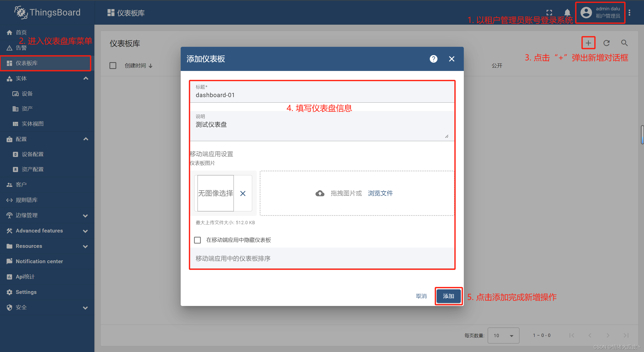Check 在移动端应用中隐藏仪表板 checkbox
The image size is (644, 352).
(198, 240)
